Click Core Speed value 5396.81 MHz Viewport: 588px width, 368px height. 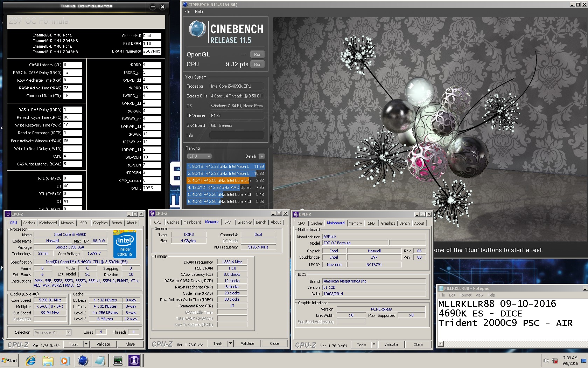click(x=50, y=300)
